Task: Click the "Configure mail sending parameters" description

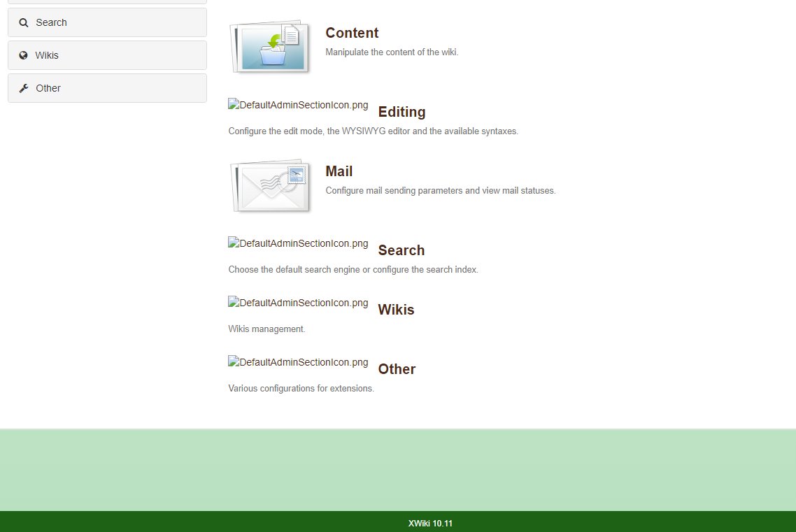Action: coord(440,191)
